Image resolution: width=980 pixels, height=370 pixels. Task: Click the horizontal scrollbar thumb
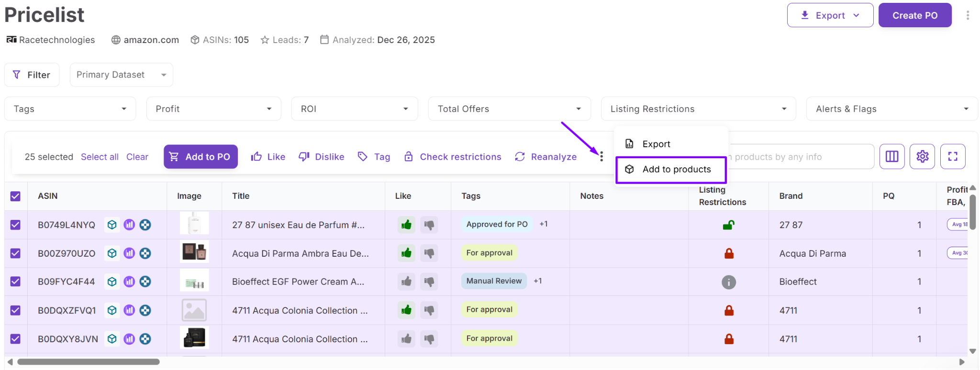89,362
